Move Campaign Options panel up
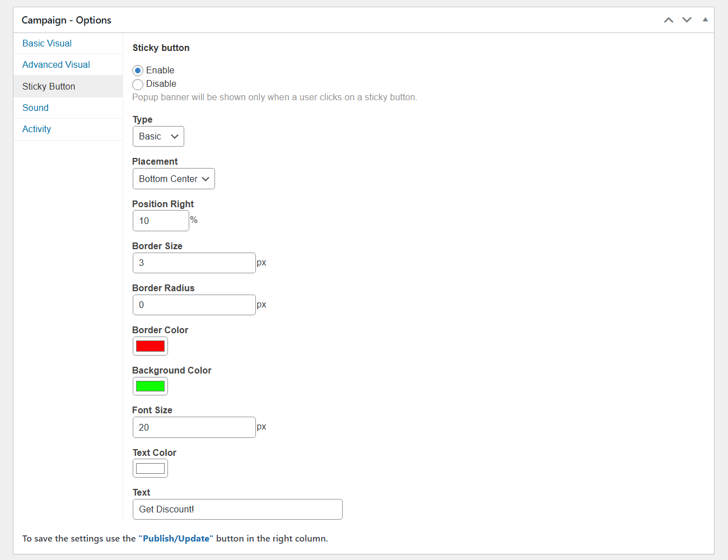The image size is (728, 560). tap(668, 20)
